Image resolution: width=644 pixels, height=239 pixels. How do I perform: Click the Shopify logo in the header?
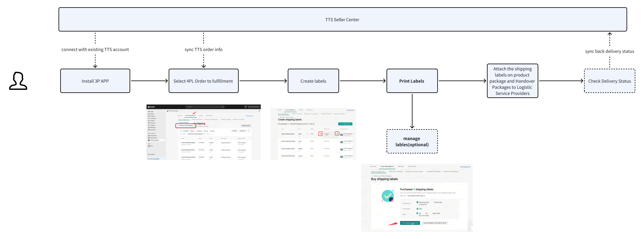tap(151, 107)
